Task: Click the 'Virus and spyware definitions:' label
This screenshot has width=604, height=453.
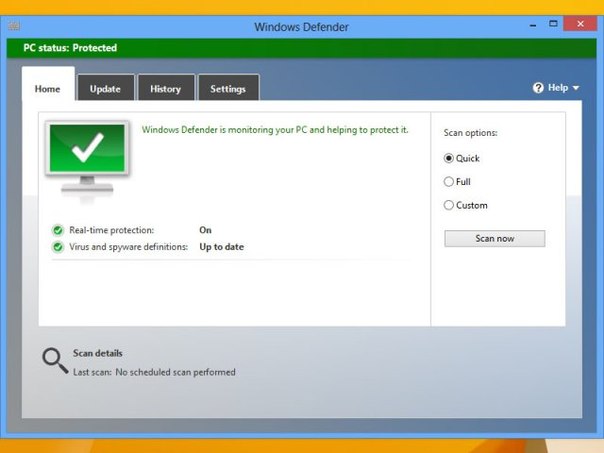Action: coord(129,247)
